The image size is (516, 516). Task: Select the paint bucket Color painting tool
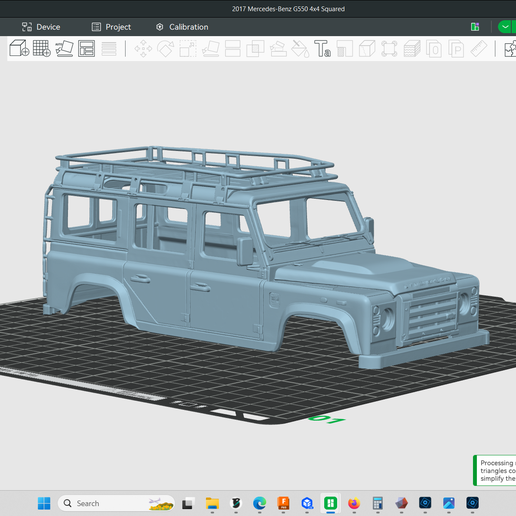click(300, 49)
